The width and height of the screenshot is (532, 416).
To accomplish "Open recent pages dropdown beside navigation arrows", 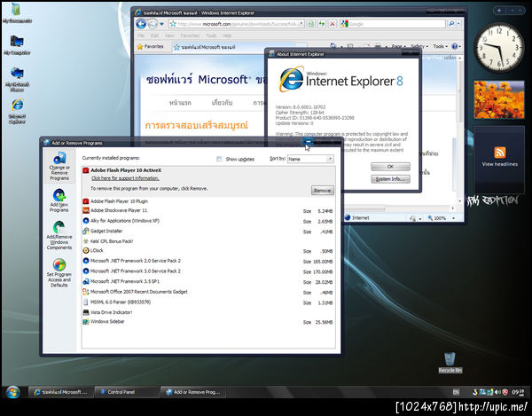I will [162, 24].
